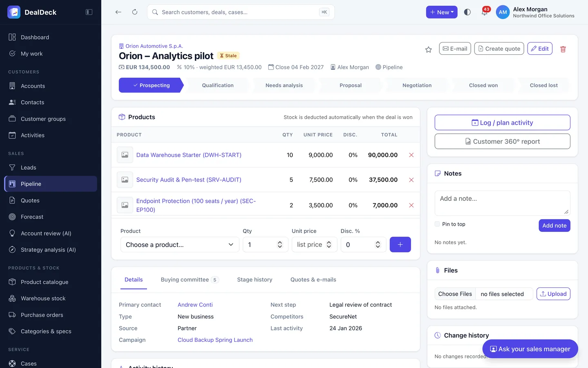
Task: Star this deal as favorite
Action: click(428, 49)
